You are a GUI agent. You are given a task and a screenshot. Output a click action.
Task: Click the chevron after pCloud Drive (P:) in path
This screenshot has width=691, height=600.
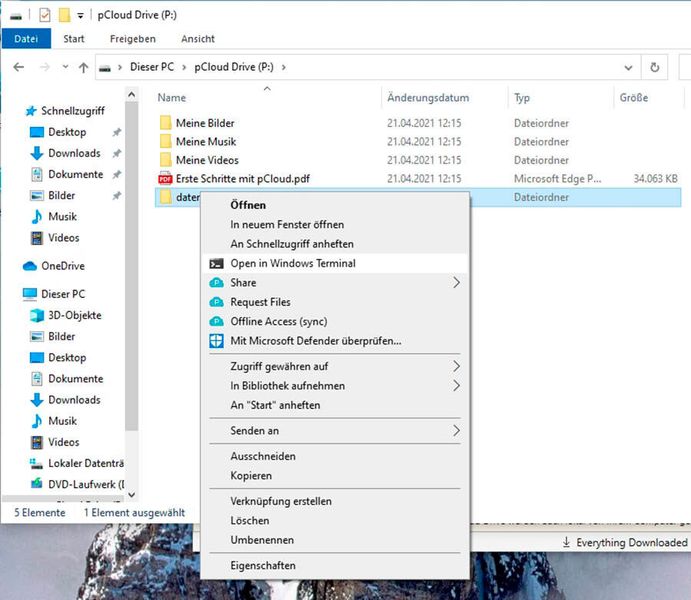pos(284,67)
